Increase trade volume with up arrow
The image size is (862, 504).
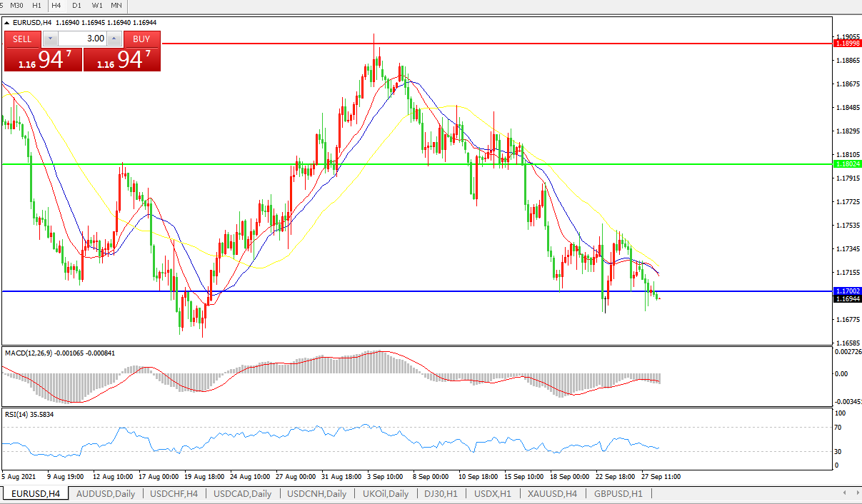pyautogui.click(x=114, y=39)
